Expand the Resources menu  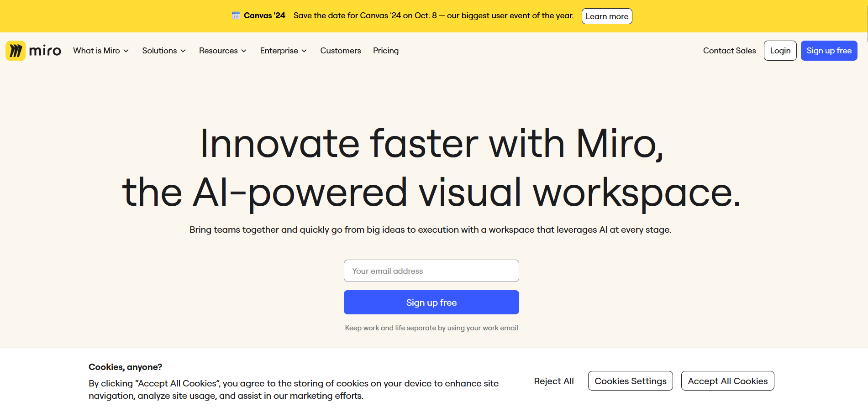[x=223, y=51]
